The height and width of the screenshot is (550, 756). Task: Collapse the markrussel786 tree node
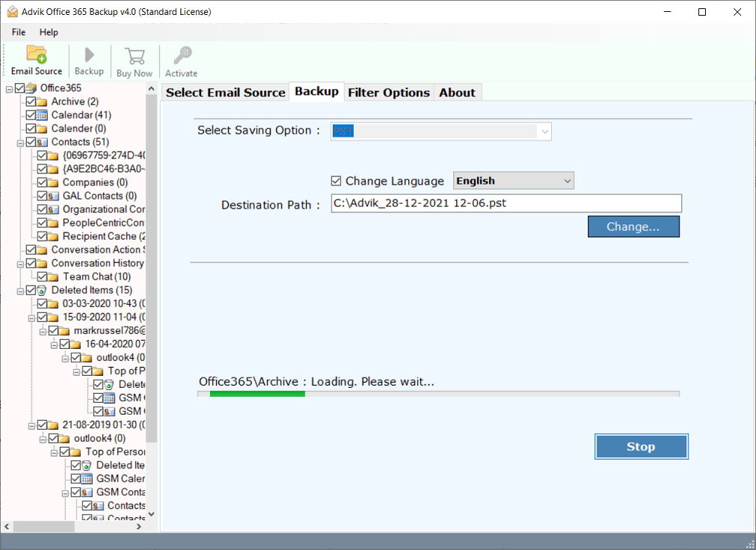pyautogui.click(x=43, y=332)
